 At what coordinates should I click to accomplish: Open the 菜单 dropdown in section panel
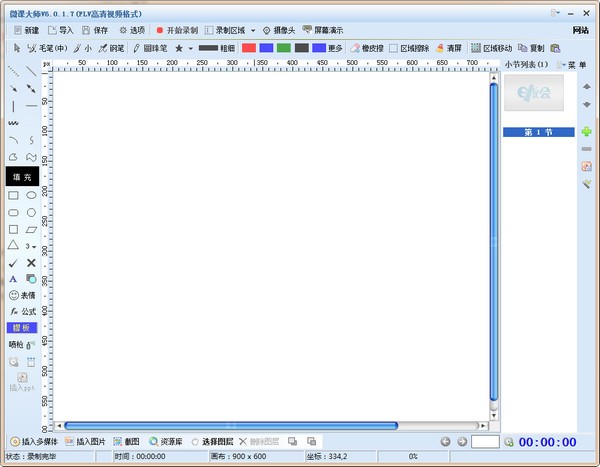coord(576,65)
